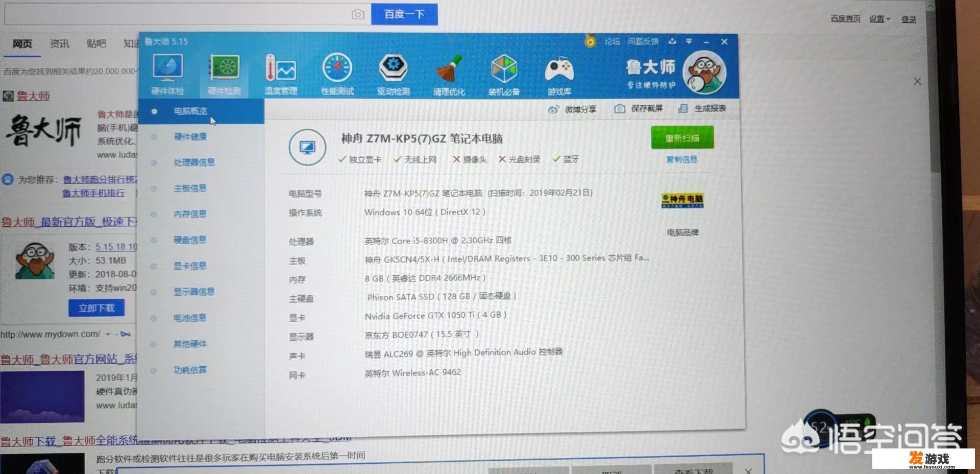This screenshot has width=980, height=474.
Task: Open the 硬件体检 hardware checkup icon
Action: [x=167, y=74]
